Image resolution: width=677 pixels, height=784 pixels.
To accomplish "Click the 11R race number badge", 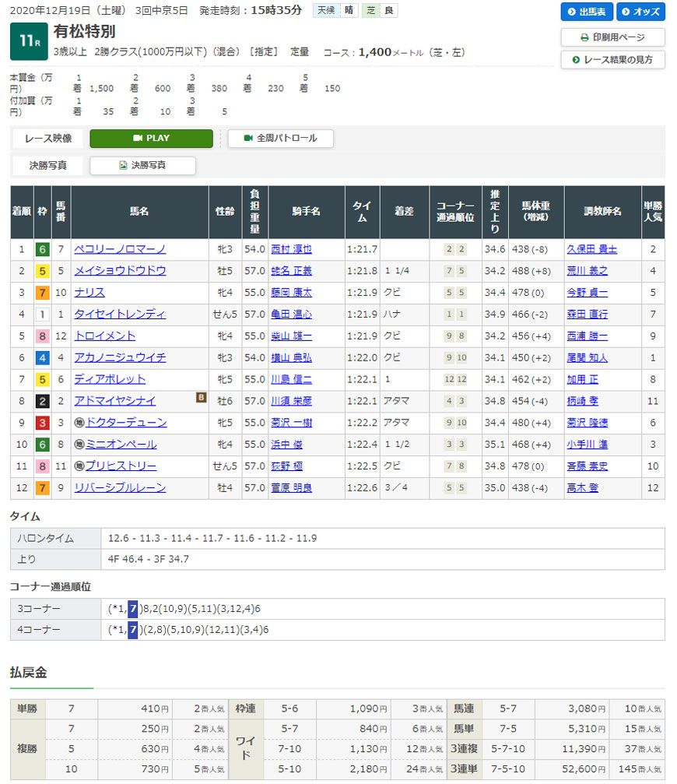I will 29,41.
